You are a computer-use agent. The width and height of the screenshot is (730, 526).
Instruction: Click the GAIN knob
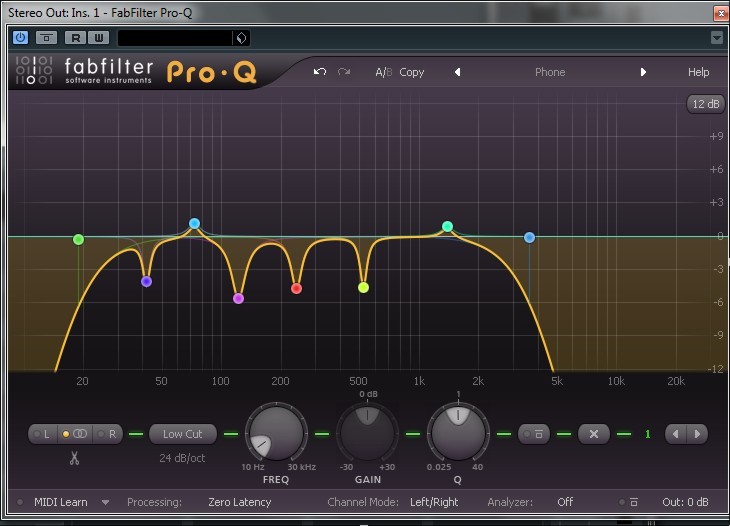click(367, 433)
